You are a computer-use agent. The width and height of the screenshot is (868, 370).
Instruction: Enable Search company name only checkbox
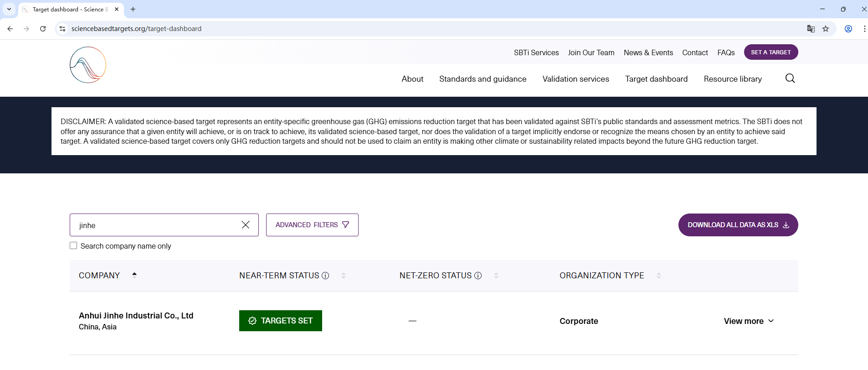[73, 245]
